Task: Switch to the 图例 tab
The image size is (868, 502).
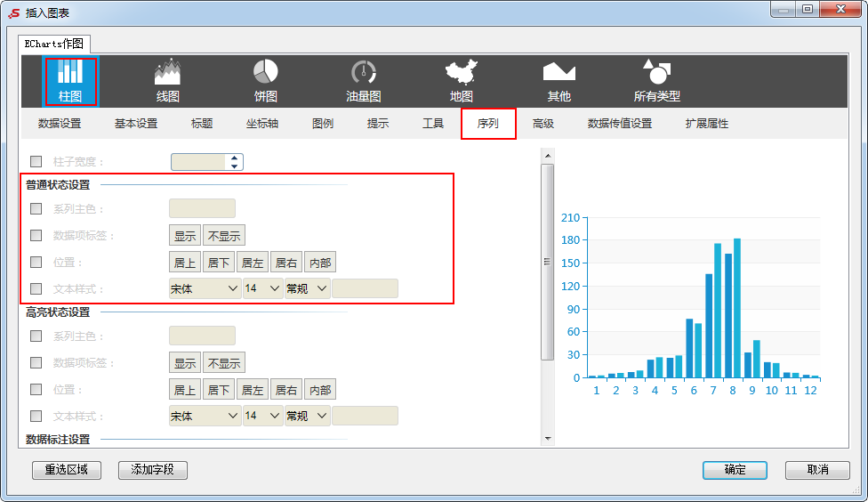Action: click(x=323, y=124)
